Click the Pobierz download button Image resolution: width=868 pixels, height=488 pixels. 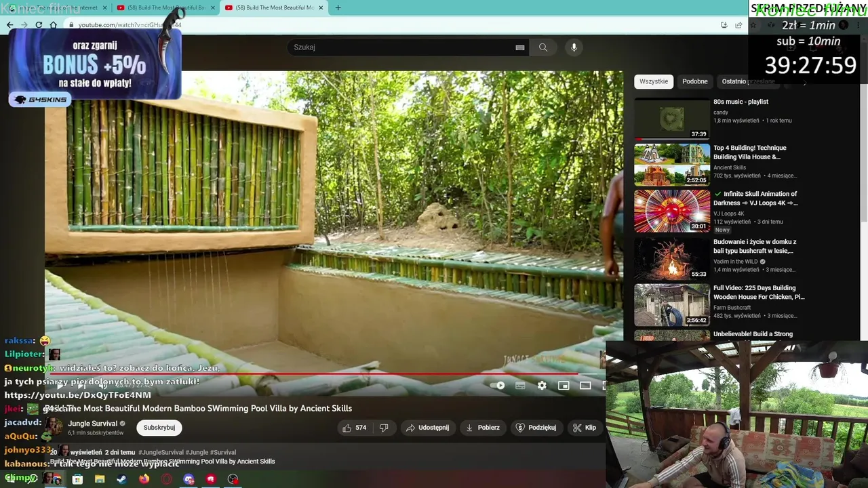[x=483, y=428]
